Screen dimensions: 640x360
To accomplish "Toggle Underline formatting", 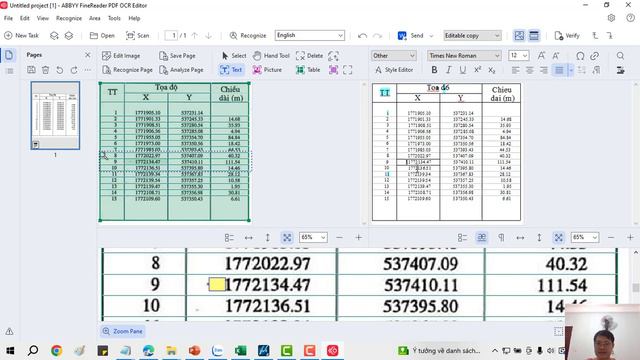I will click(x=462, y=70).
